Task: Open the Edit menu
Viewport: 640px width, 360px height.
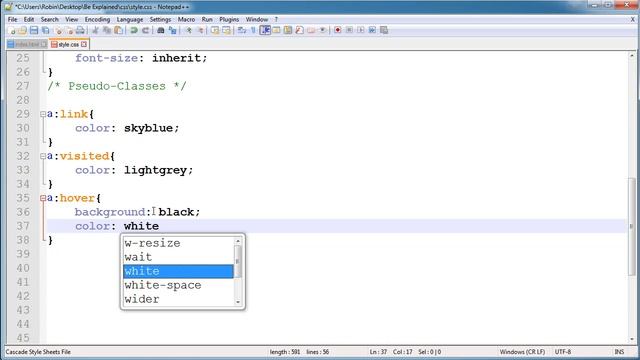Action: [29, 19]
